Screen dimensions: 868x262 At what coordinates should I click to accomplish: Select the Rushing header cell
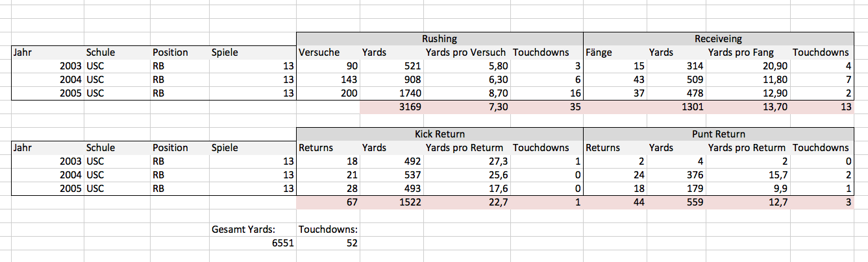440,38
